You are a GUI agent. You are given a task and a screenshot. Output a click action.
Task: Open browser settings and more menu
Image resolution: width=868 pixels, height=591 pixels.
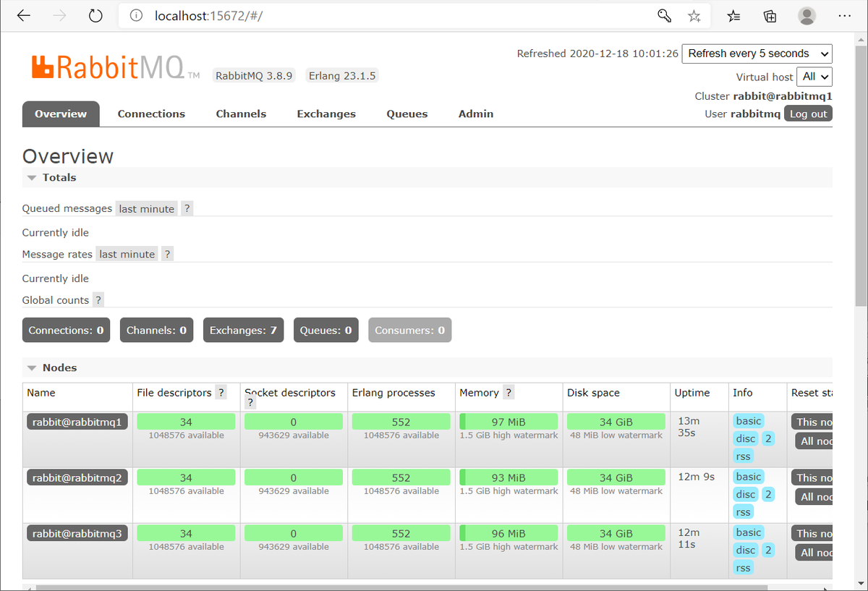[x=844, y=16]
